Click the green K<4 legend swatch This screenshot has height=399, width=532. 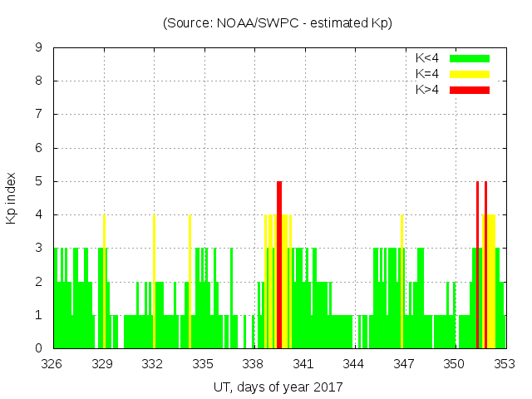click(x=470, y=58)
